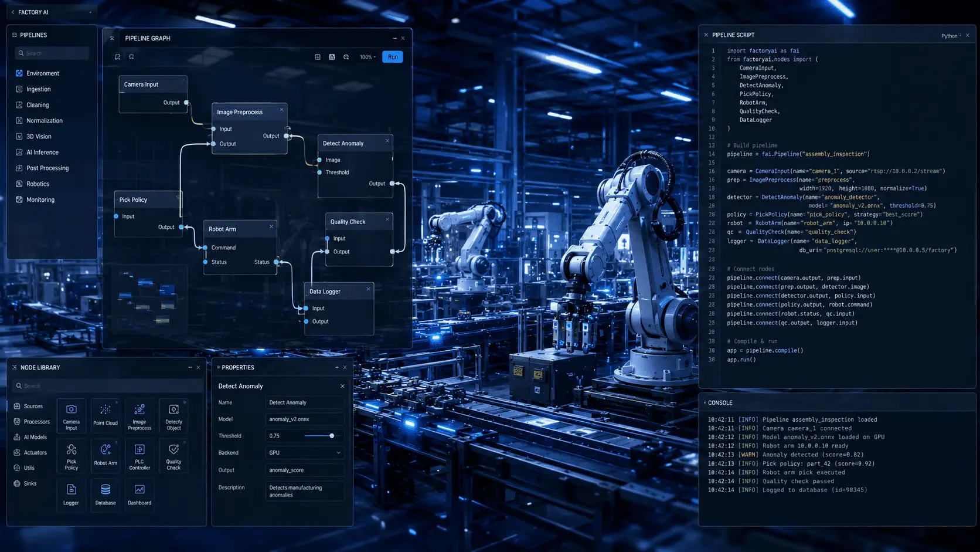This screenshot has width=980, height=552.
Task: Click the FACTORY AI back arrow
Action: click(x=13, y=12)
